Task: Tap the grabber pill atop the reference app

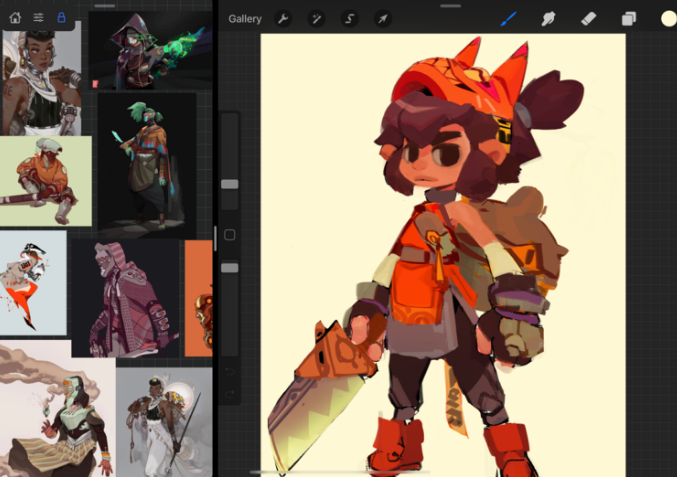Action: [x=104, y=6]
